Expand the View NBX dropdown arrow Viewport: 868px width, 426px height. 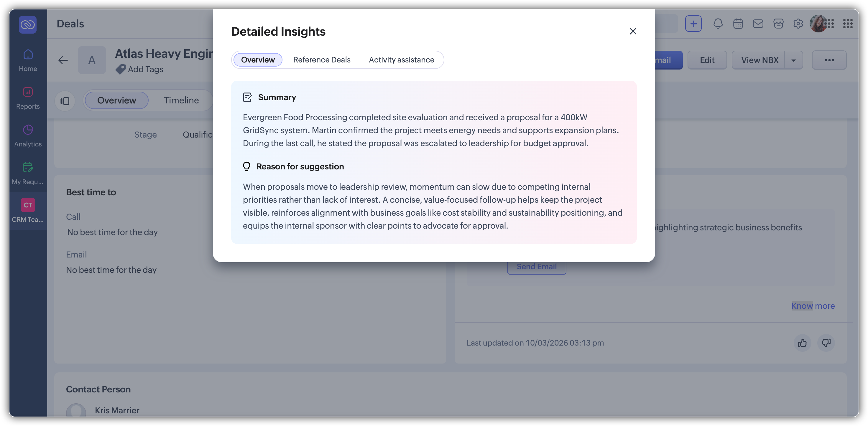(793, 60)
